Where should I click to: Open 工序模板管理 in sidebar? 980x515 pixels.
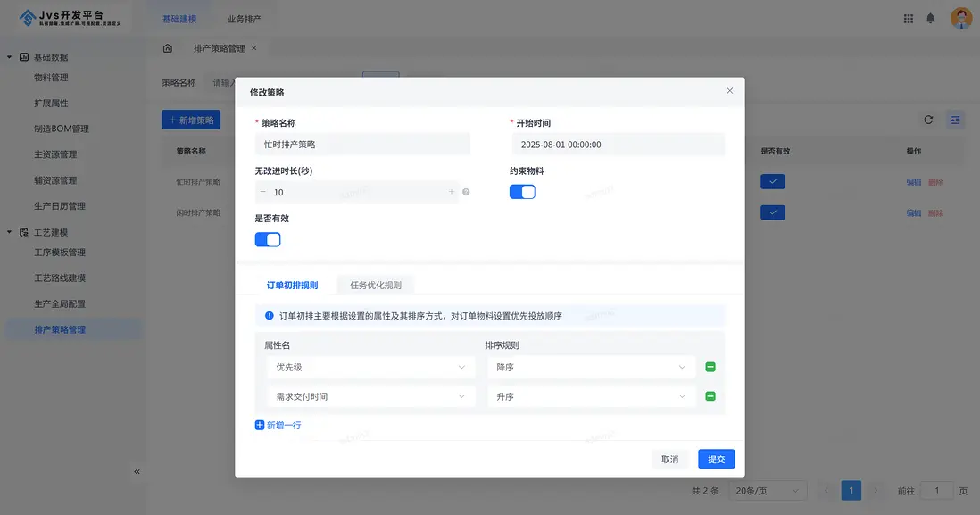[60, 253]
